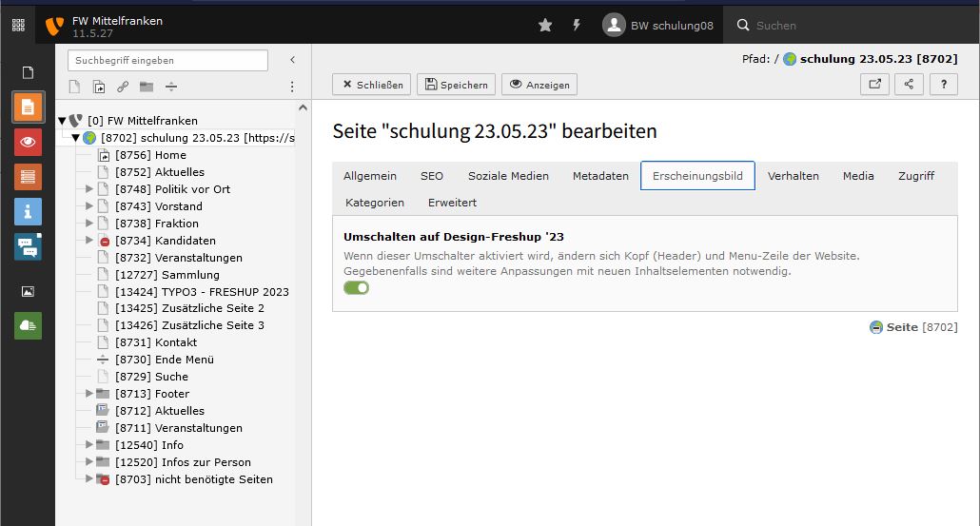The image size is (980, 526).
Task: Expand Infos zur Person folder node
Action: click(88, 461)
